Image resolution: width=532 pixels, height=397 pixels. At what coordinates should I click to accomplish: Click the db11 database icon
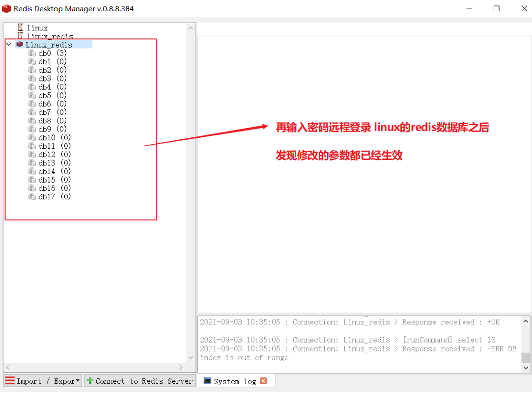[x=32, y=146]
